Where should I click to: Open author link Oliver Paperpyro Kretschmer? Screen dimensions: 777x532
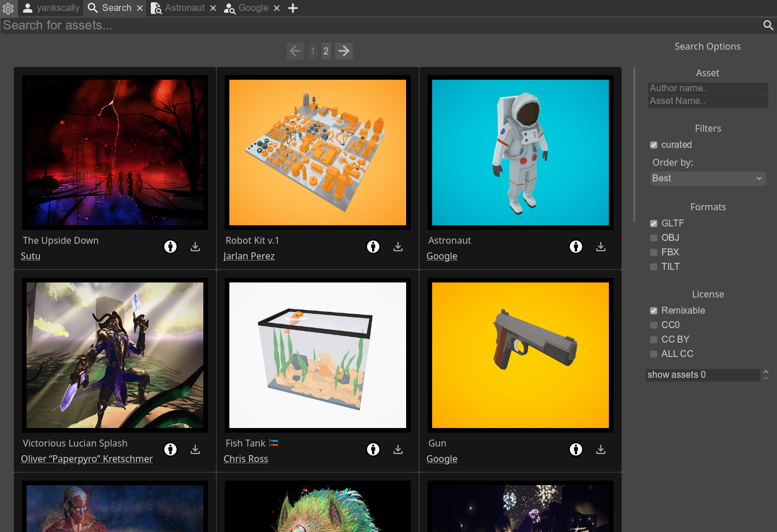pos(87,459)
